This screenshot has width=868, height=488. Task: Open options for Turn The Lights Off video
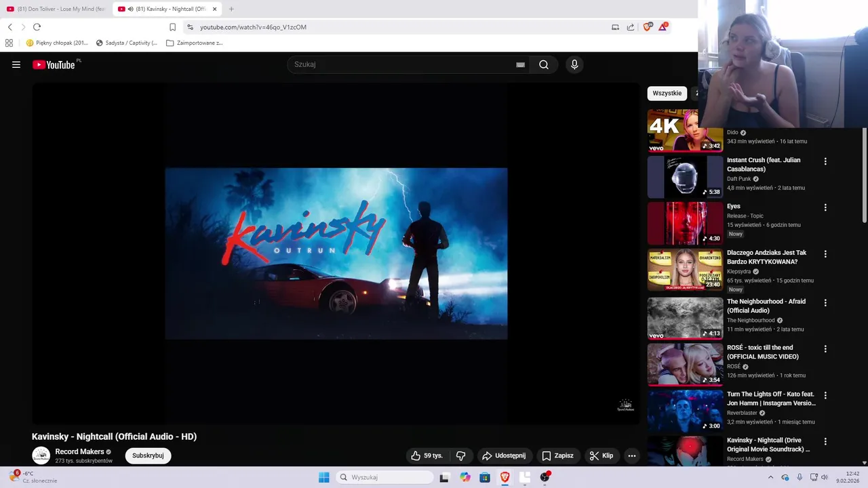pyautogui.click(x=825, y=395)
